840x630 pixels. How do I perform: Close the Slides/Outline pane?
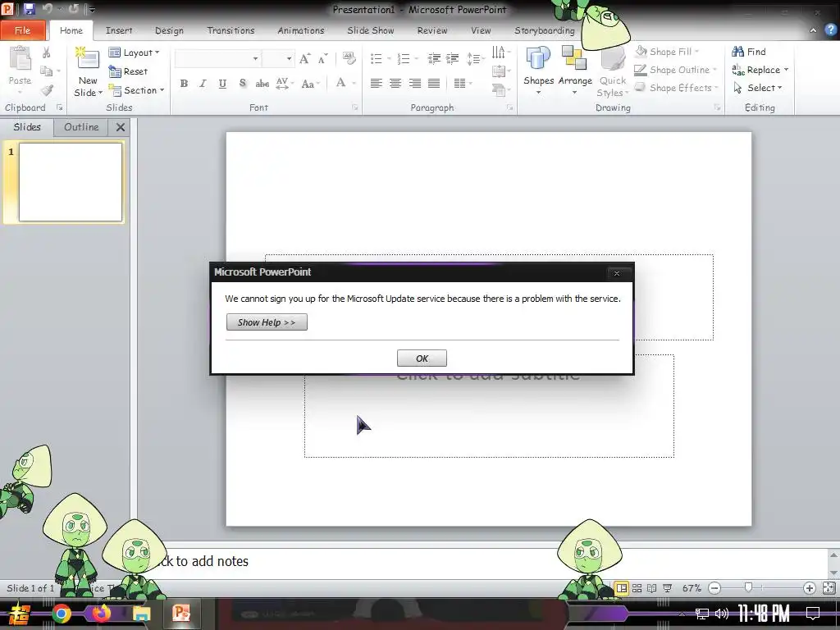121,127
